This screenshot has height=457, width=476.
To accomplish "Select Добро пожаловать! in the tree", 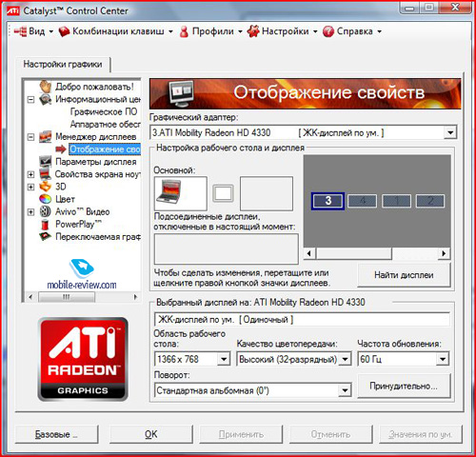I will click(x=94, y=87).
